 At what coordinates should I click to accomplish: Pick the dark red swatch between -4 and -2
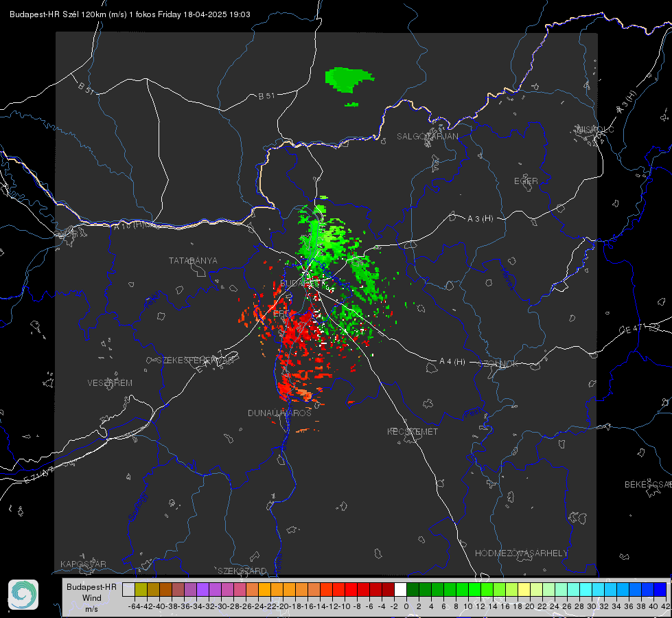[388, 589]
